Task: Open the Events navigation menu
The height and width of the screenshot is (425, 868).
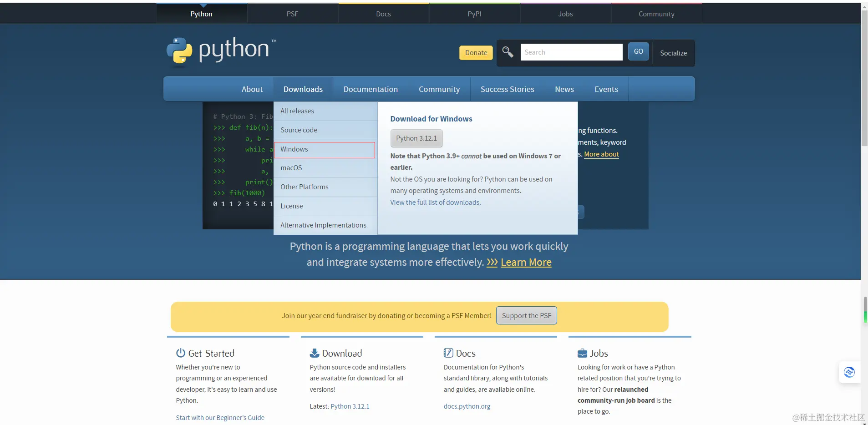Action: coord(606,89)
